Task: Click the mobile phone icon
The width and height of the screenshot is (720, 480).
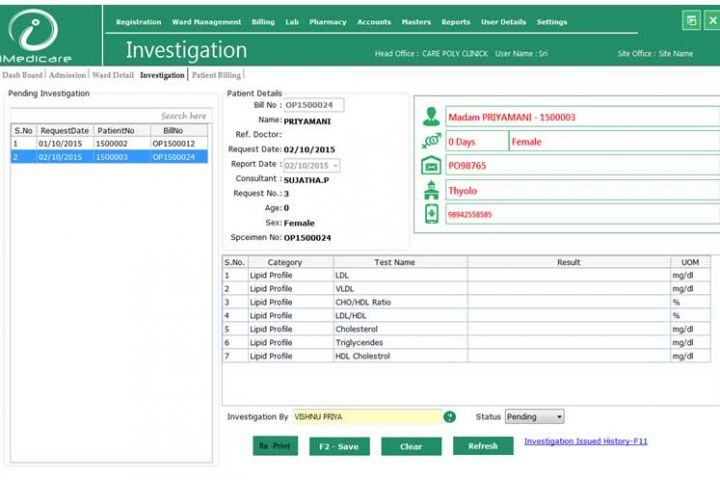Action: tap(431, 214)
